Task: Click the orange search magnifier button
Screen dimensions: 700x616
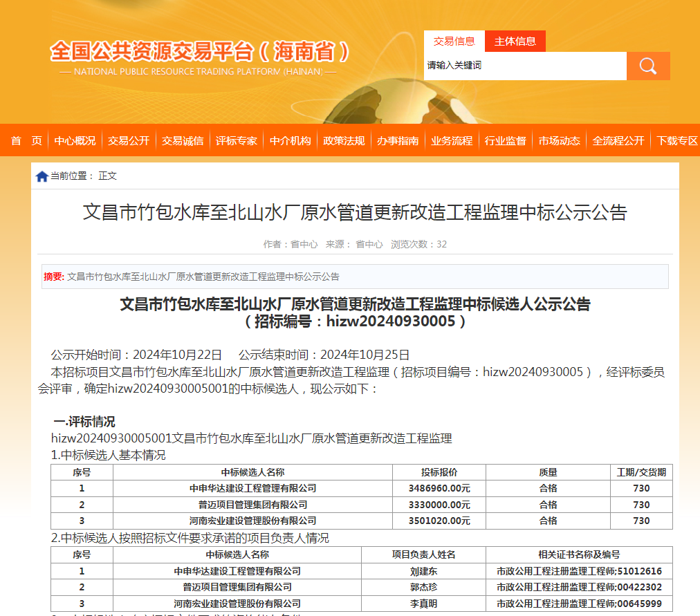Action: click(648, 66)
